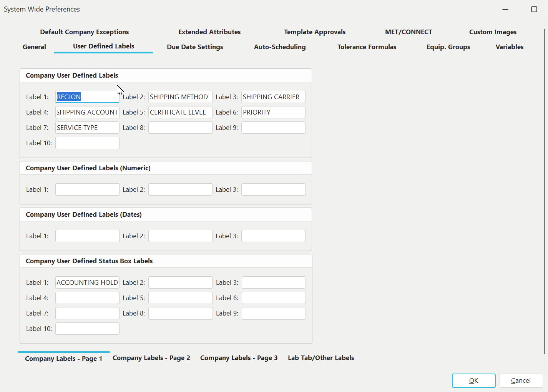Click the empty Label 8 field under PRIORITY row
The image size is (548, 392).
point(180,128)
